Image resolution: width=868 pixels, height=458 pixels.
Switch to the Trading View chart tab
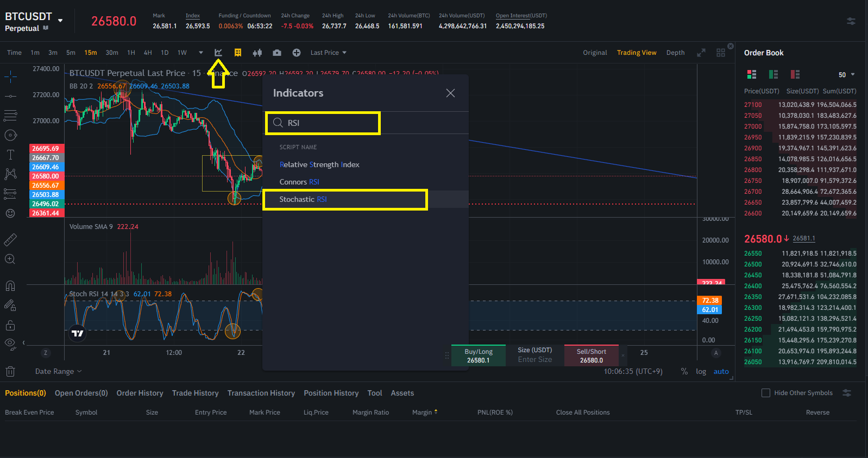coord(637,53)
